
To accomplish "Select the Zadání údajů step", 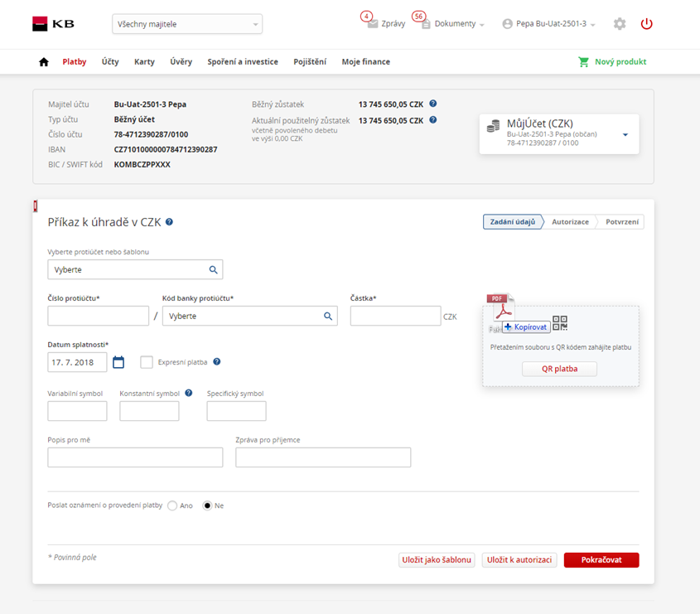I will click(513, 222).
